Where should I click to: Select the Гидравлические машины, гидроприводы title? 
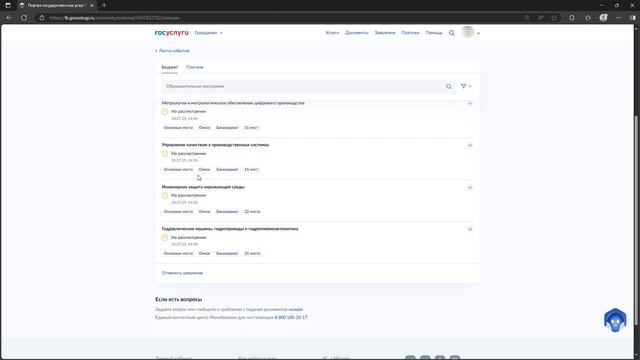[x=230, y=229]
